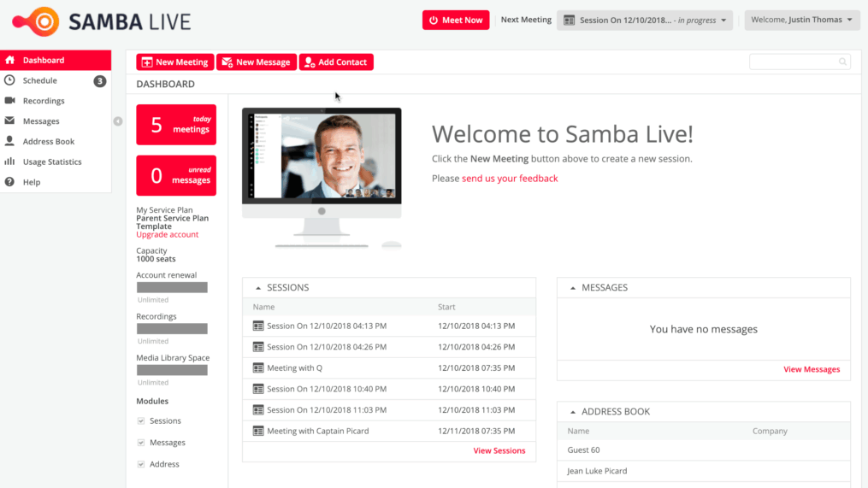Click the session icon for Meeting with Q
This screenshot has width=868, height=488.
coord(258,368)
